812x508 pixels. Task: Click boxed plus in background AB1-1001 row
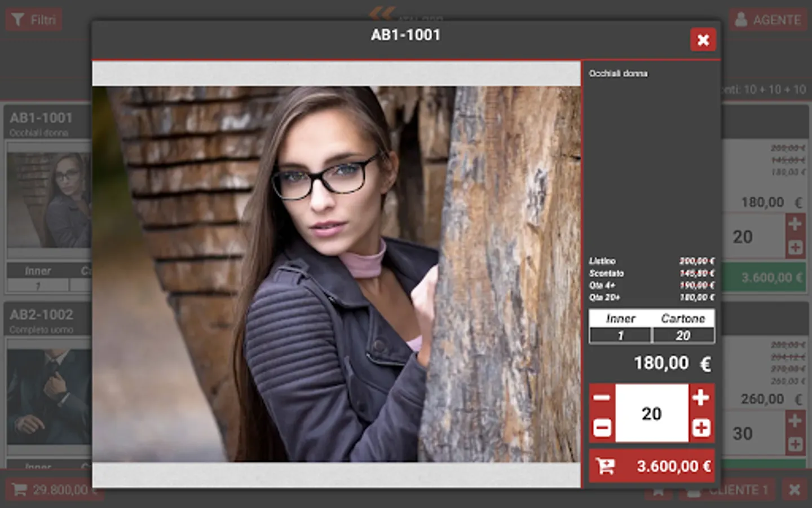(795, 247)
